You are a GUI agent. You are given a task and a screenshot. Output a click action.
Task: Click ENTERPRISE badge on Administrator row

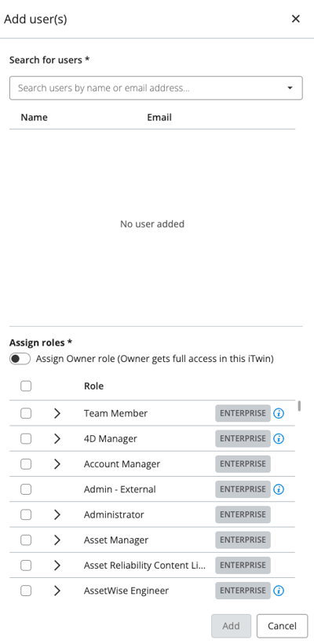tap(243, 514)
